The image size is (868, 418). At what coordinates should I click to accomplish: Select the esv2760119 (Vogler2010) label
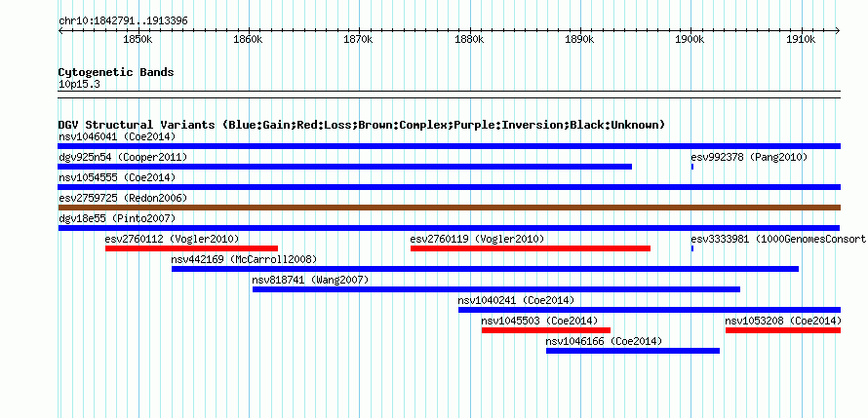477,239
